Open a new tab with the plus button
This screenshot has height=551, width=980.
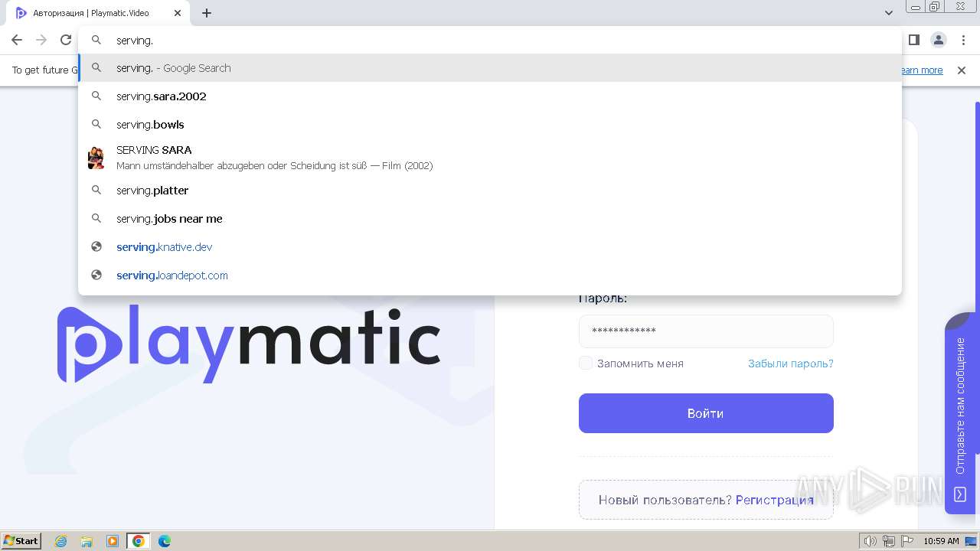(x=207, y=13)
